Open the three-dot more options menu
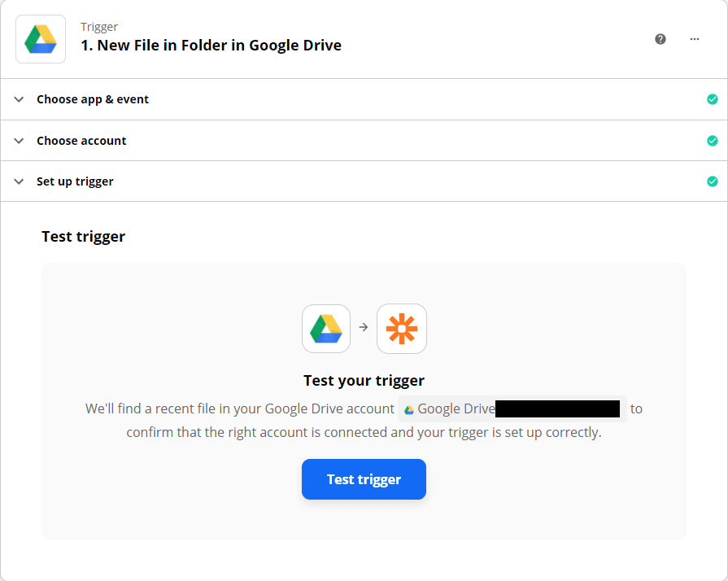The image size is (728, 581). point(694,39)
